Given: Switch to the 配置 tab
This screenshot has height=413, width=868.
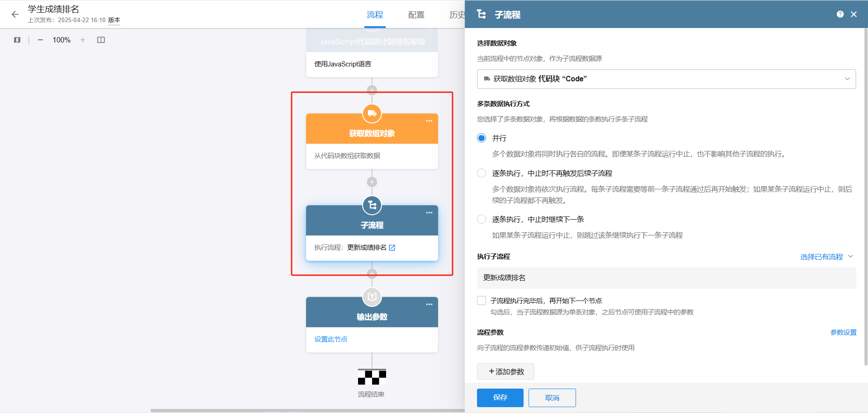Looking at the screenshot, I should pyautogui.click(x=416, y=15).
